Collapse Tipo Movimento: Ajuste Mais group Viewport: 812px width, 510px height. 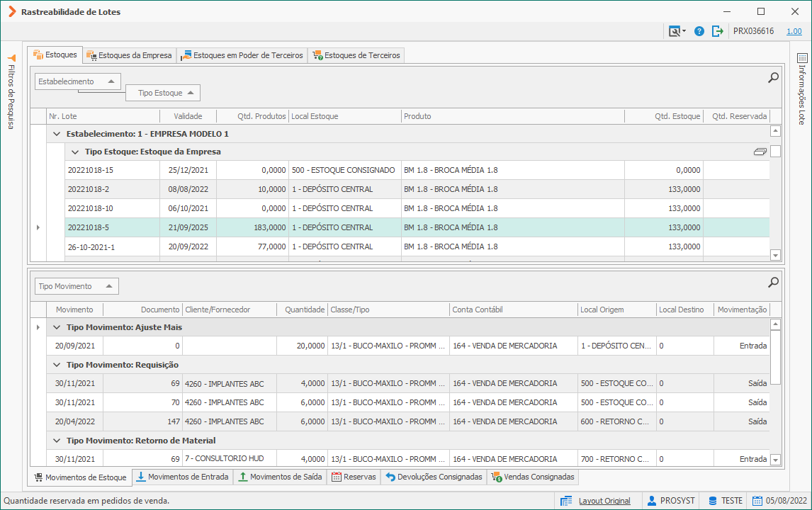57,327
